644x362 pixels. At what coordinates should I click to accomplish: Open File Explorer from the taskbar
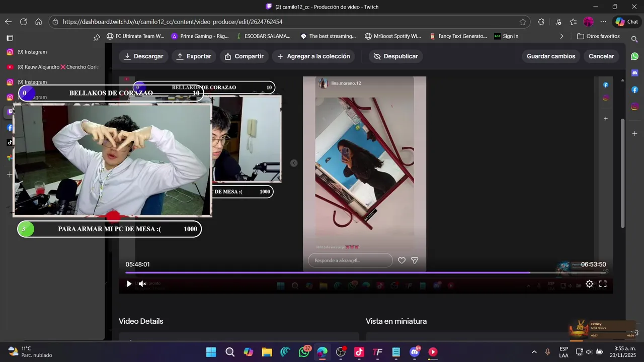pos(267,352)
